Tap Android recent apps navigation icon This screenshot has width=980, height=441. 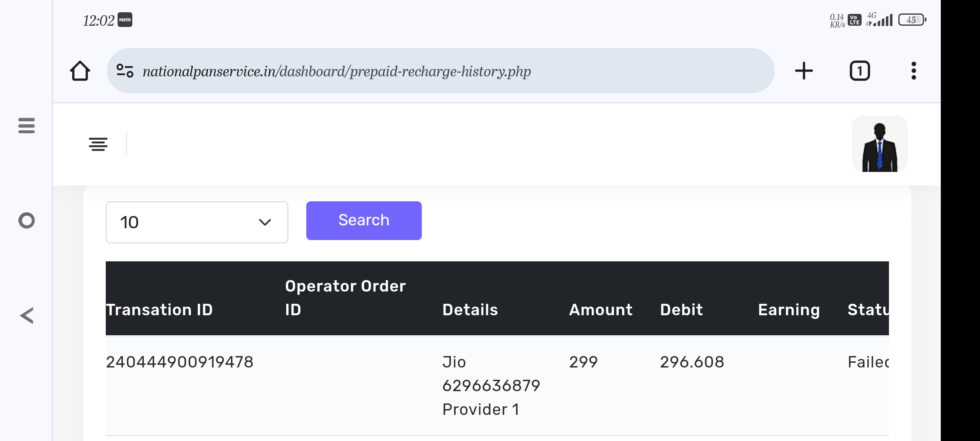(27, 125)
